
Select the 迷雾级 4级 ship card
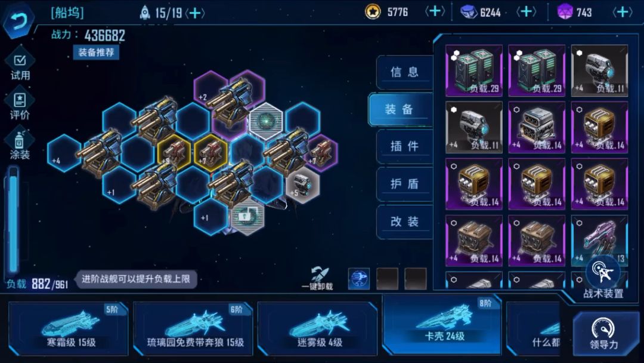(317, 329)
